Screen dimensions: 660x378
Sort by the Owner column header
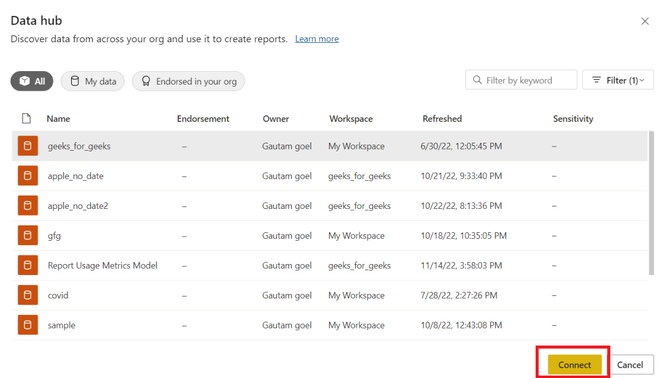coord(276,119)
